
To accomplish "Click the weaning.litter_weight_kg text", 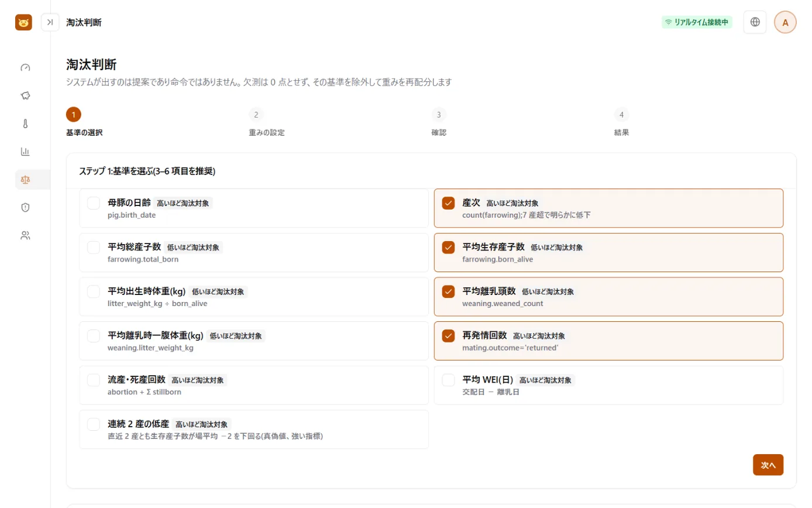I will point(150,348).
